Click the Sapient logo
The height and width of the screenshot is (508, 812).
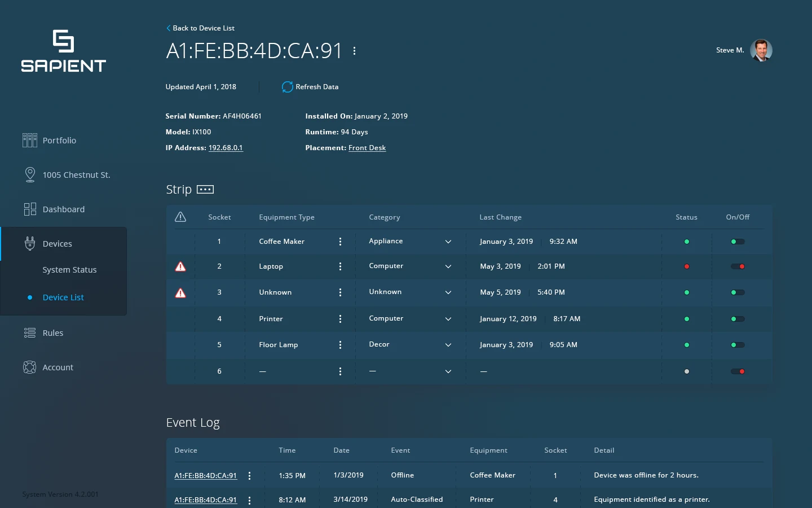63,51
